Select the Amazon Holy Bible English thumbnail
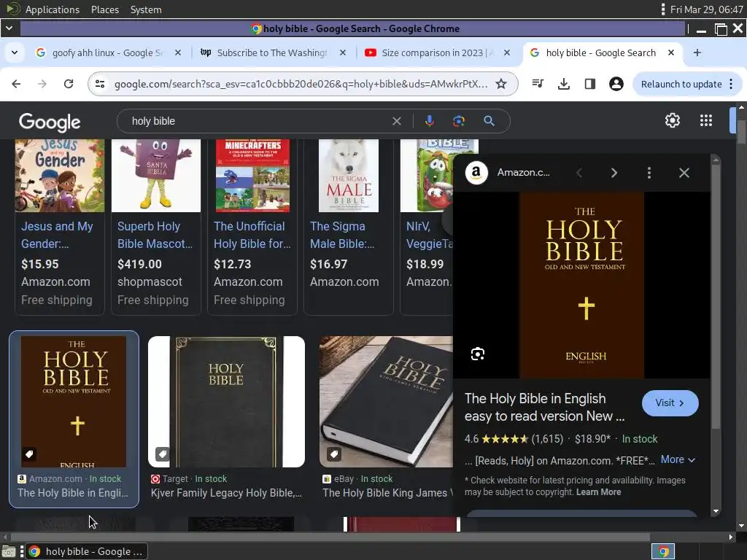The image size is (747, 560). click(x=74, y=402)
